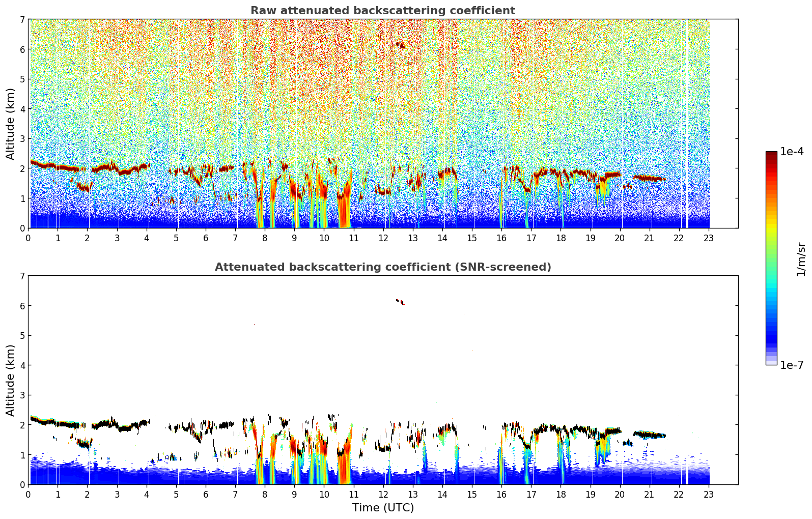The image size is (812, 519).
Task: Click the '3' altitude tick of the top plot
Action: click(x=22, y=139)
